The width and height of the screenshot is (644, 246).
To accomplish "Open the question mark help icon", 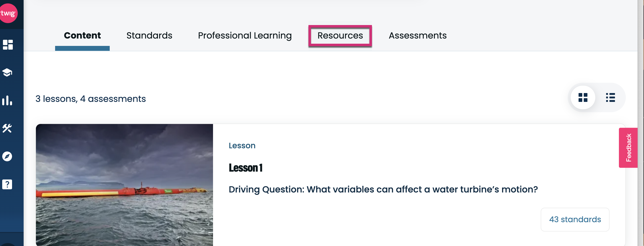I will click(7, 184).
